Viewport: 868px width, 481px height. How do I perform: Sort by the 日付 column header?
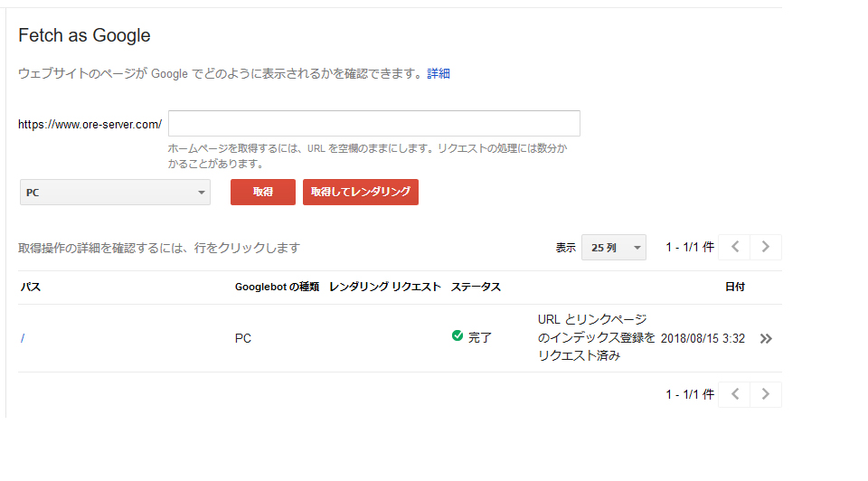735,287
